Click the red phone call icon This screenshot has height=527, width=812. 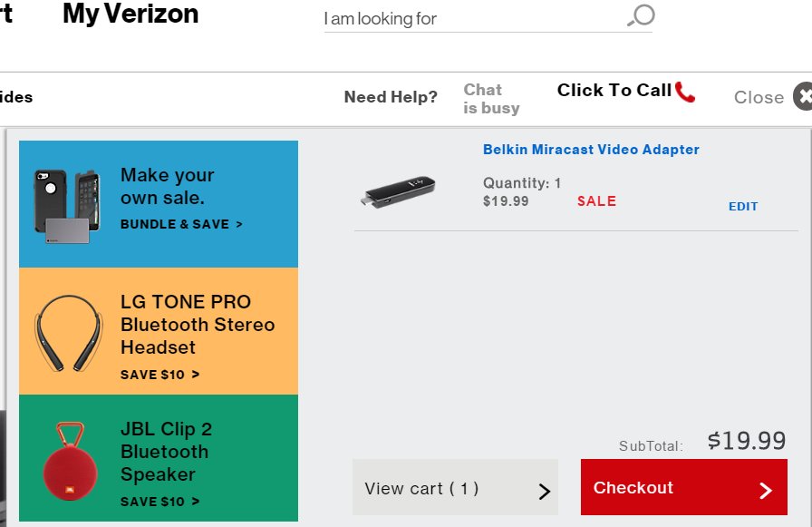684,92
